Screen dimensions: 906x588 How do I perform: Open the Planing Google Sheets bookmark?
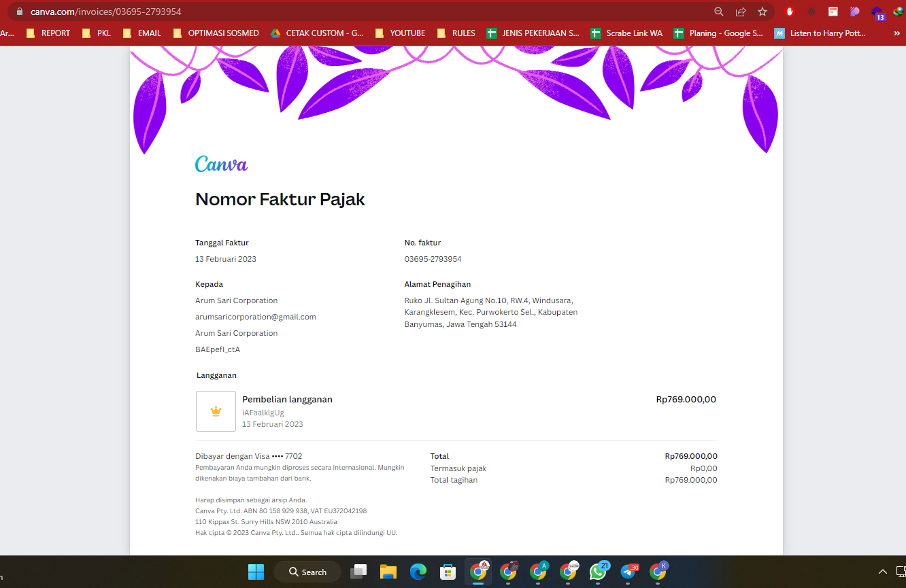tap(718, 33)
